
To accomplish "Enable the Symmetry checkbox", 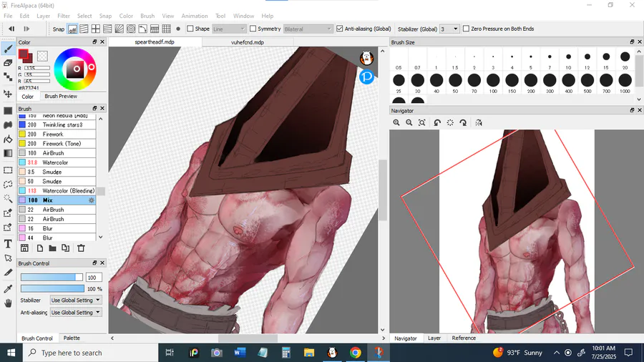I will (253, 29).
